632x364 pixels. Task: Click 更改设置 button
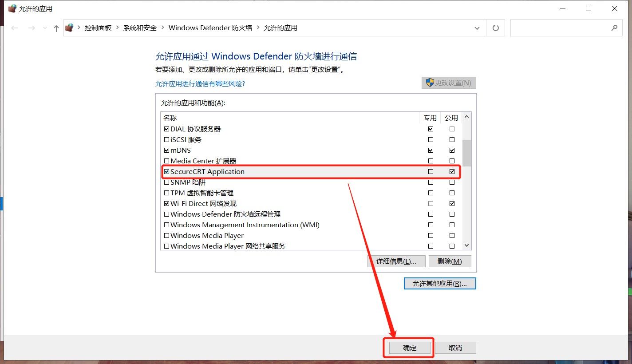coord(449,83)
